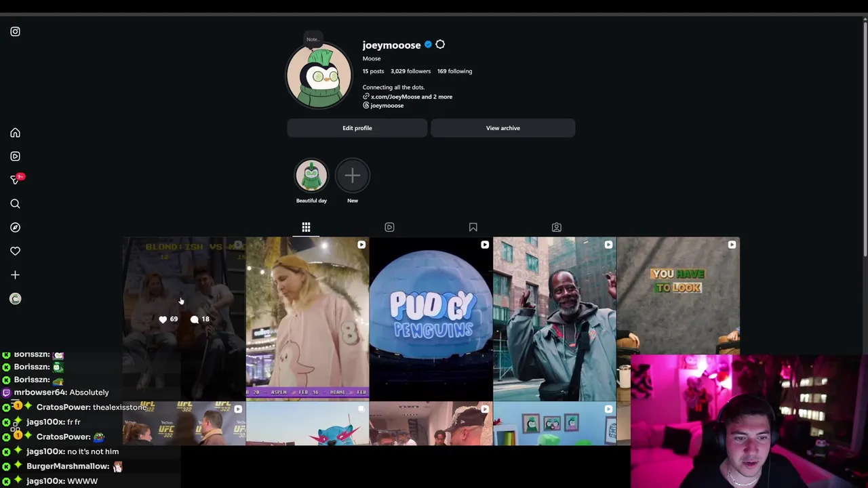868x488 pixels.
Task: Open Beautiful day story highlight
Action: pyautogui.click(x=311, y=176)
